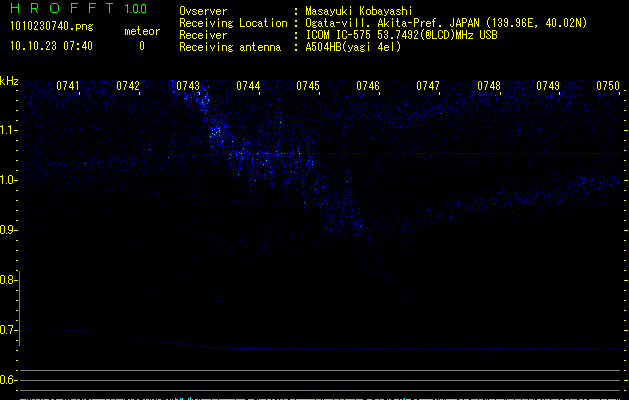629x400 pixels.
Task: Click the 0743 time label
Action: pos(188,86)
